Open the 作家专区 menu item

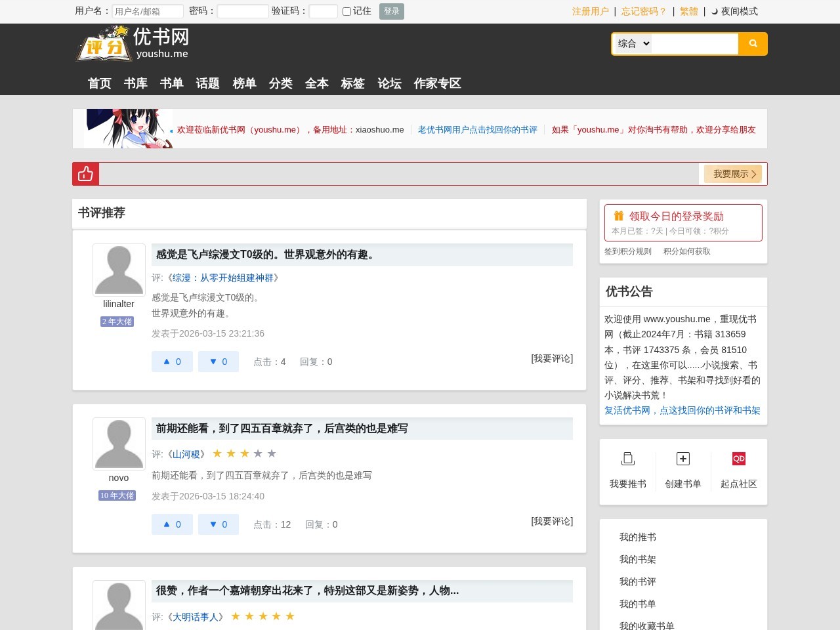437,83
